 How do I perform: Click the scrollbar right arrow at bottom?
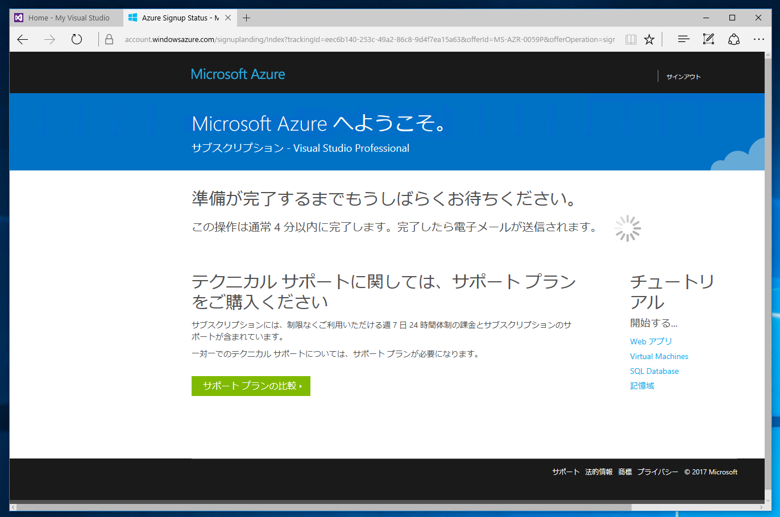[761, 507]
